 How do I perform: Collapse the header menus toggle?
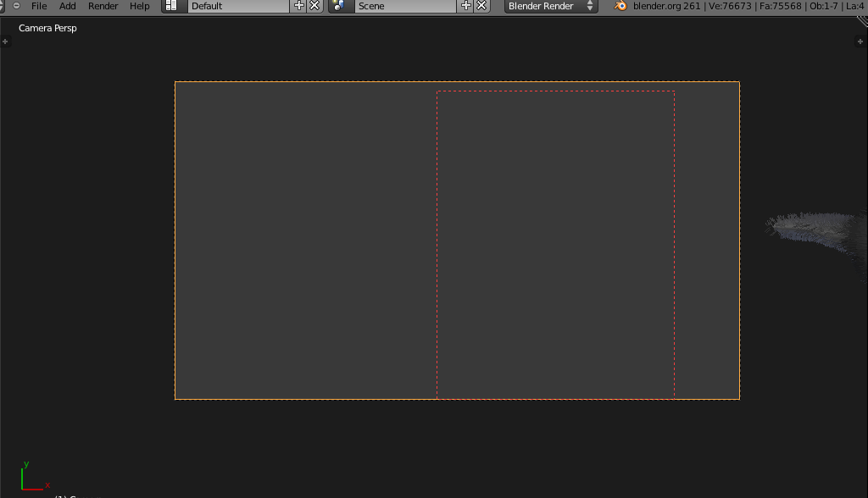17,6
